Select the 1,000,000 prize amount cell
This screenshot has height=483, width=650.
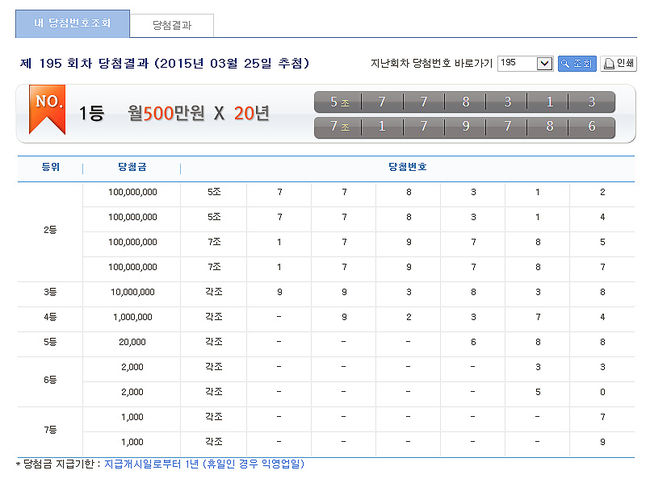(132, 317)
